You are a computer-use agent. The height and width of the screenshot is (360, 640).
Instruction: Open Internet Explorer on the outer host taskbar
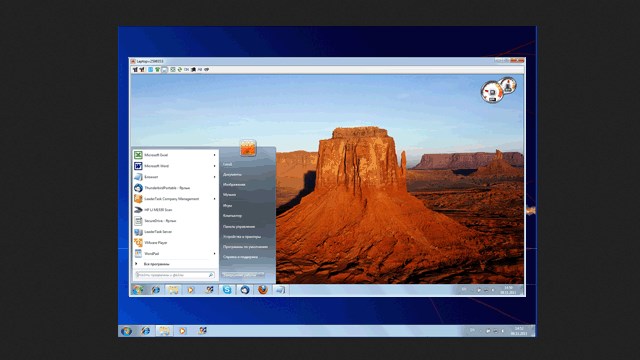pos(146,331)
